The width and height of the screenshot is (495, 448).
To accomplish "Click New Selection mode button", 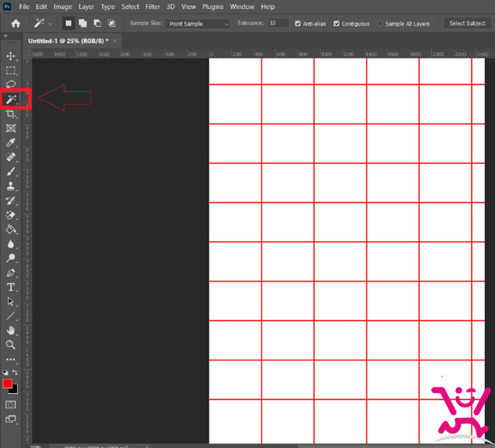I will click(x=69, y=23).
